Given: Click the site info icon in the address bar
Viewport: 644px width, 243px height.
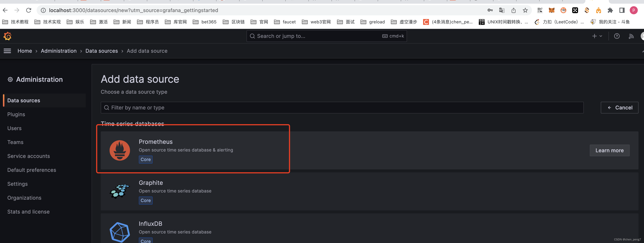Looking at the screenshot, I should tap(43, 10).
